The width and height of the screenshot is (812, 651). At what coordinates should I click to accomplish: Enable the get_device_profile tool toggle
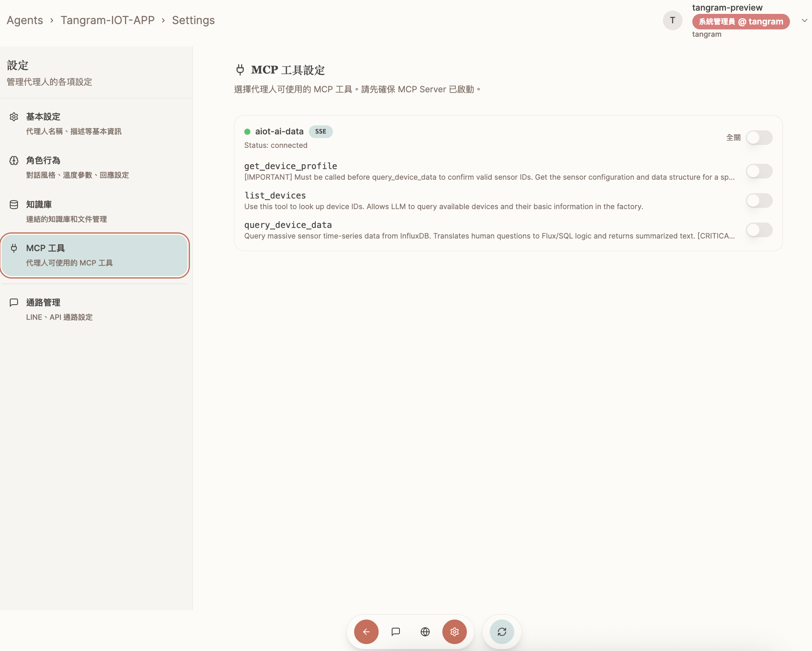click(x=759, y=171)
